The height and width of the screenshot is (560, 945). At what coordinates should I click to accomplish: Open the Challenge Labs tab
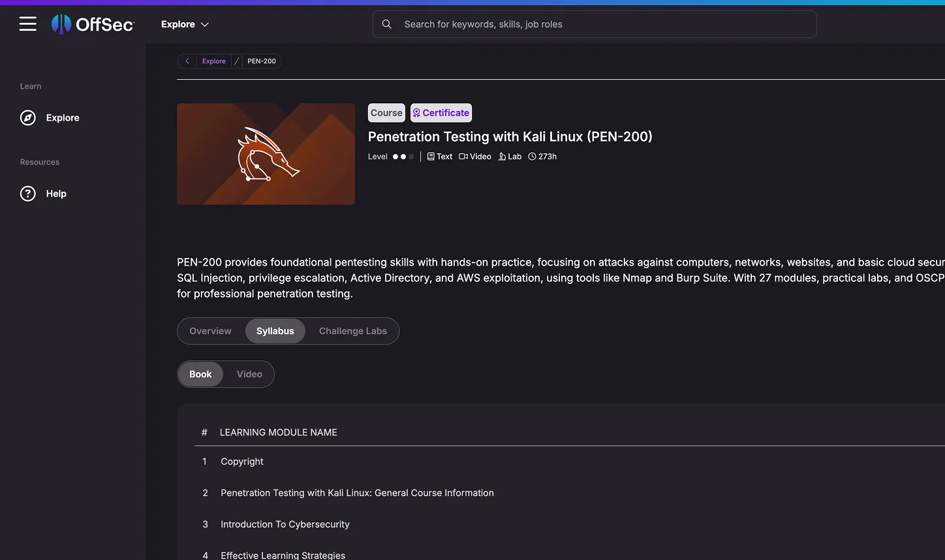point(352,331)
